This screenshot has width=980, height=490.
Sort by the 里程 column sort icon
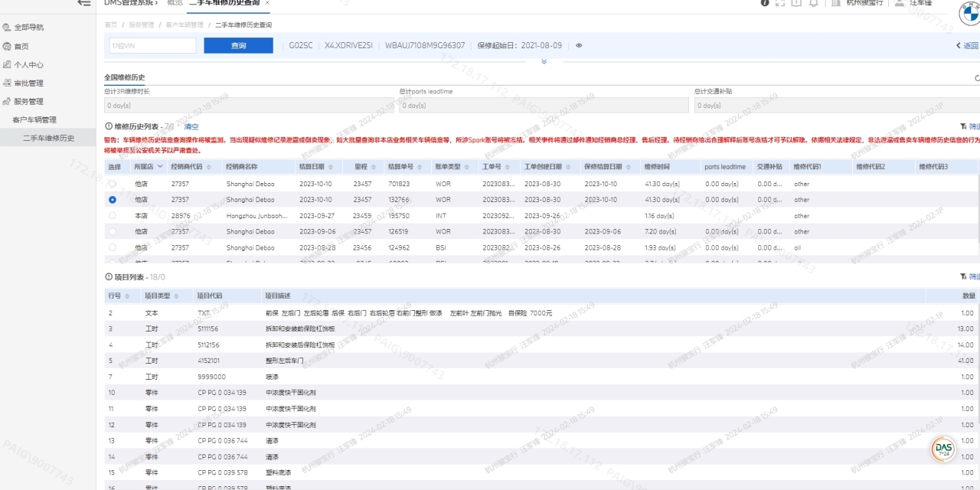click(x=373, y=166)
